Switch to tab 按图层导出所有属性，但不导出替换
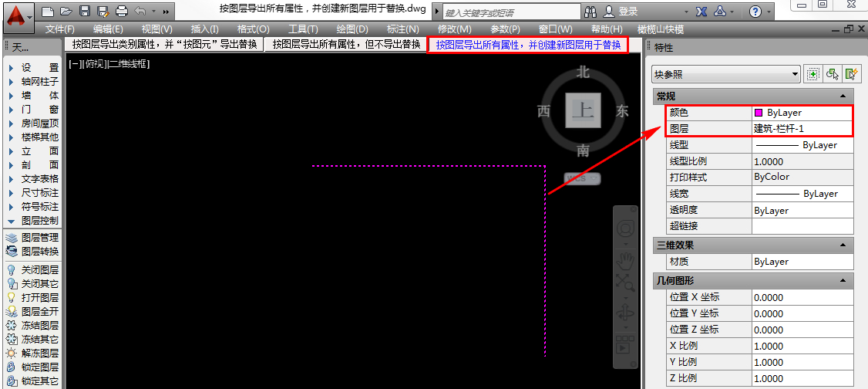Viewport: 868px width, 389px height. point(347,45)
